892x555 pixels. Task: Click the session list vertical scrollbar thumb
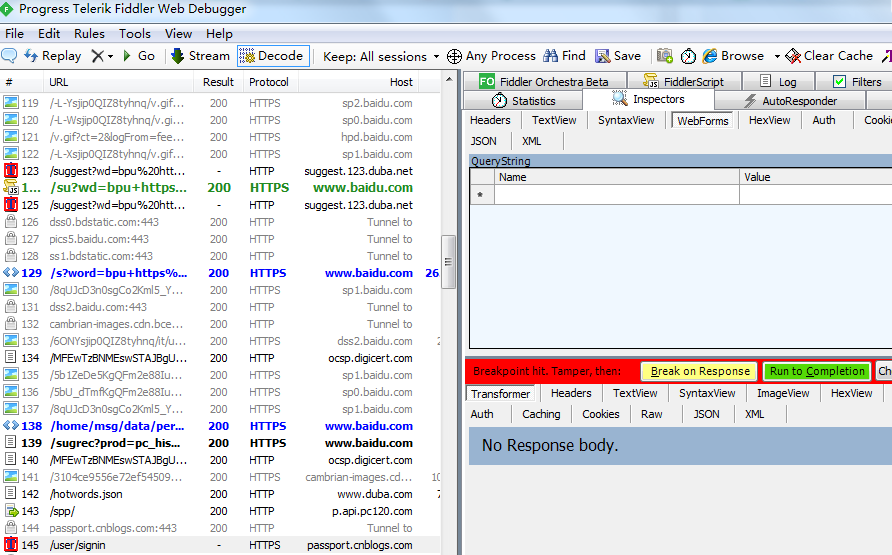(448, 262)
